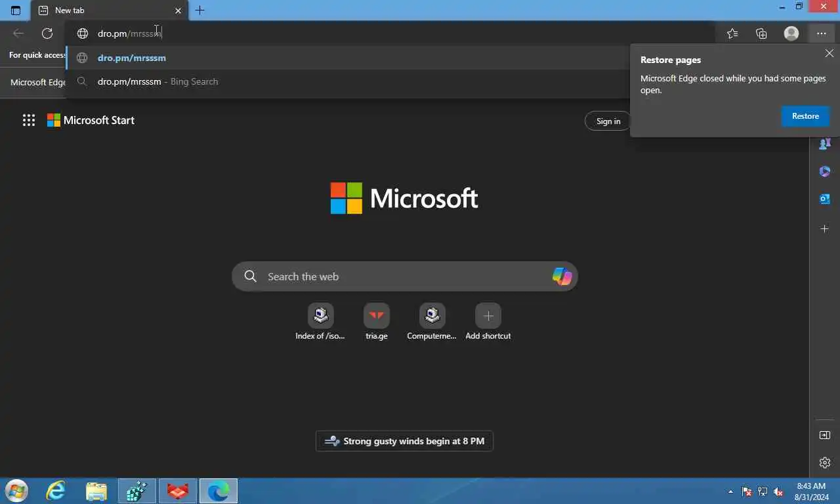840x504 pixels.
Task: Dismiss the Restore pages popup
Action: point(829,53)
